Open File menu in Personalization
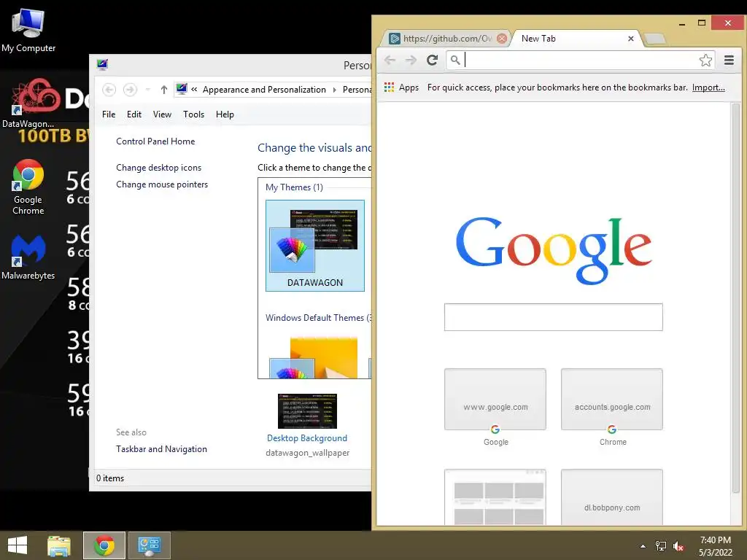Image resolution: width=747 pixels, height=560 pixels. [109, 114]
